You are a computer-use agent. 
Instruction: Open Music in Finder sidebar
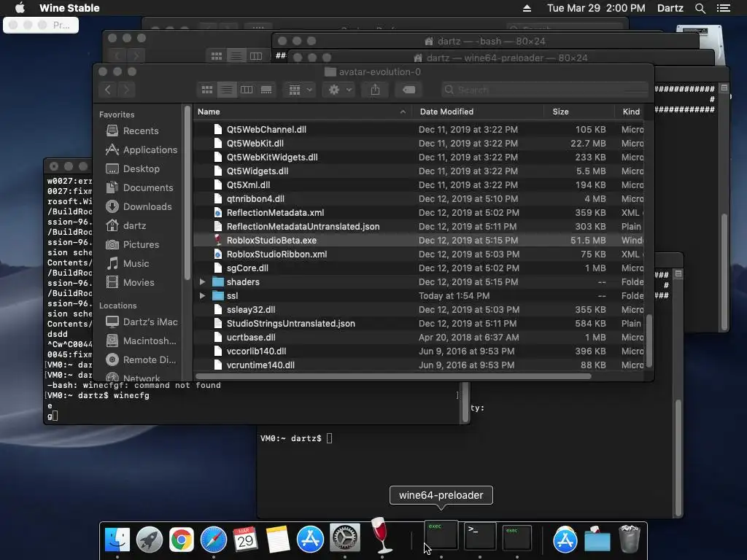point(127,263)
